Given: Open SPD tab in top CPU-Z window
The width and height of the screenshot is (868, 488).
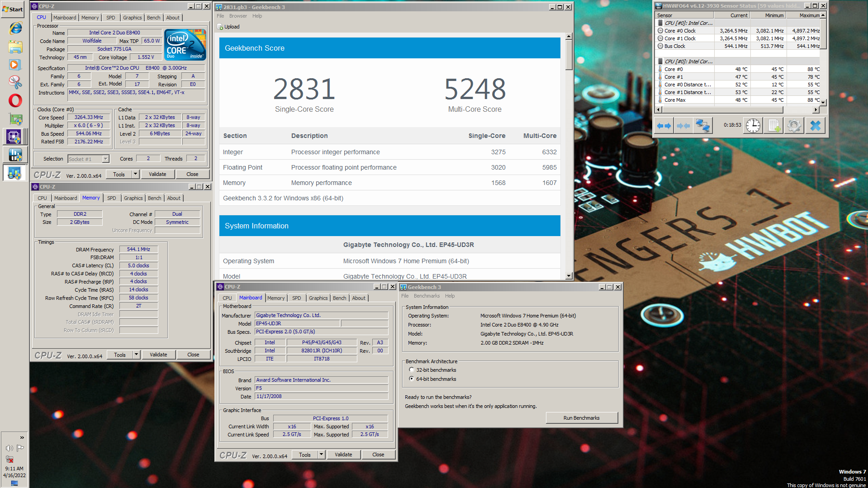Looking at the screenshot, I should coord(111,18).
